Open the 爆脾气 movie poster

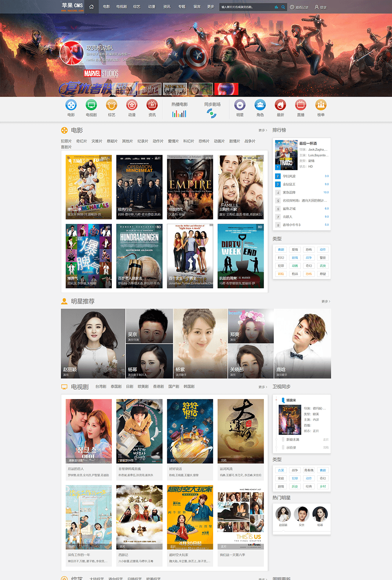[89, 256]
